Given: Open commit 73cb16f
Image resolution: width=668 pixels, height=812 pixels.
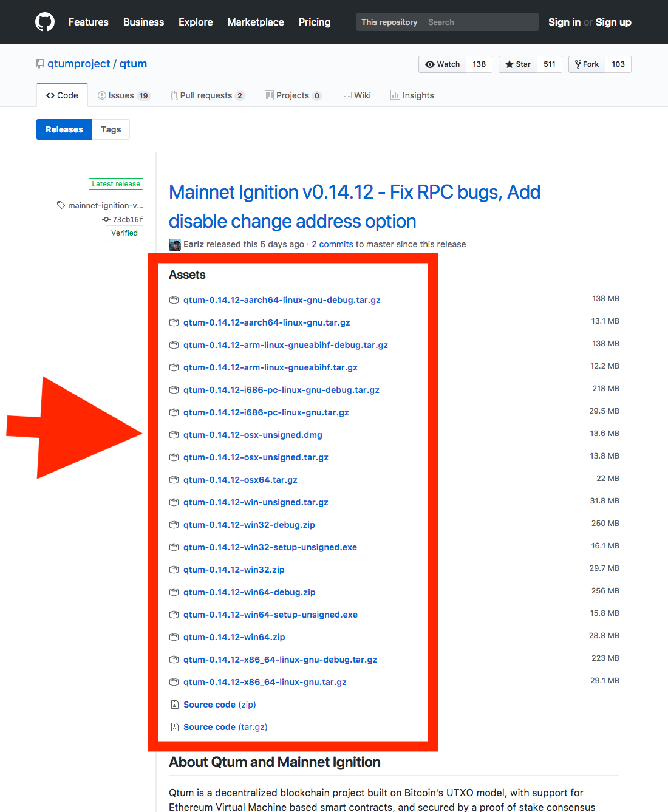Looking at the screenshot, I should pos(128,220).
